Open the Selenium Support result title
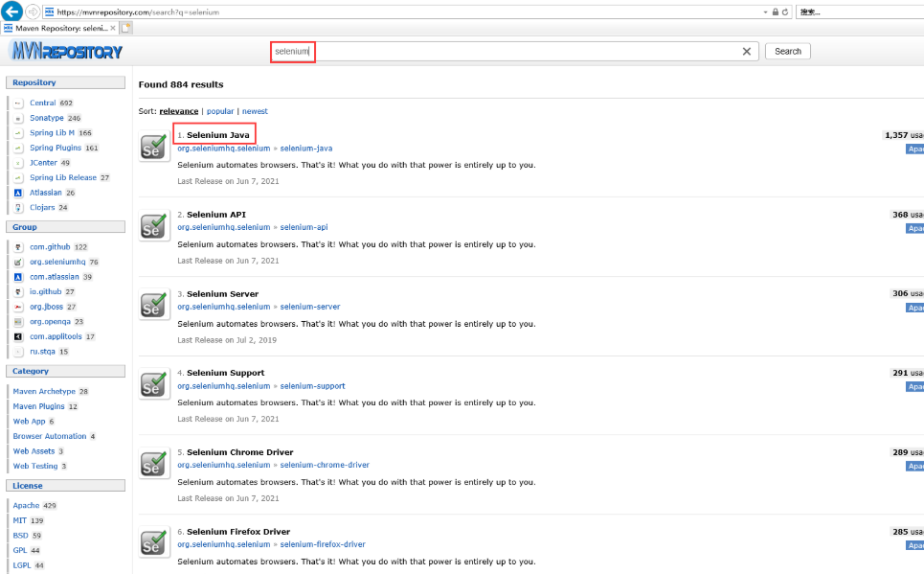Image resolution: width=924 pixels, height=574 pixels. pyautogui.click(x=226, y=373)
